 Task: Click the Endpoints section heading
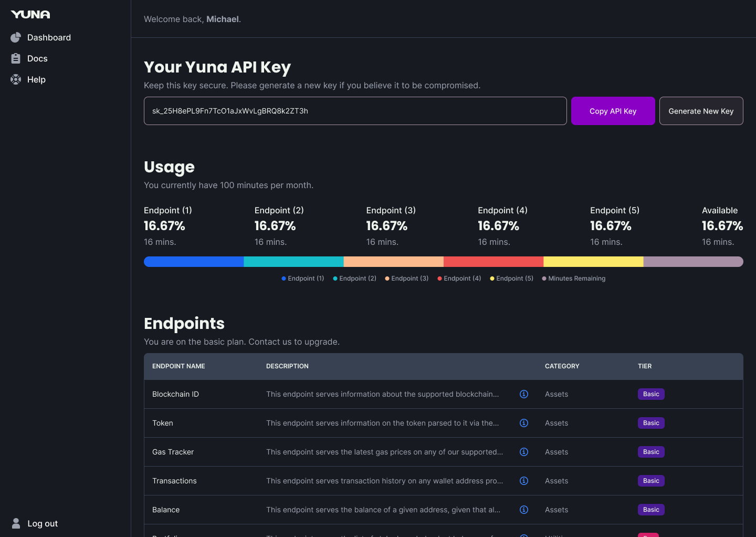[184, 324]
